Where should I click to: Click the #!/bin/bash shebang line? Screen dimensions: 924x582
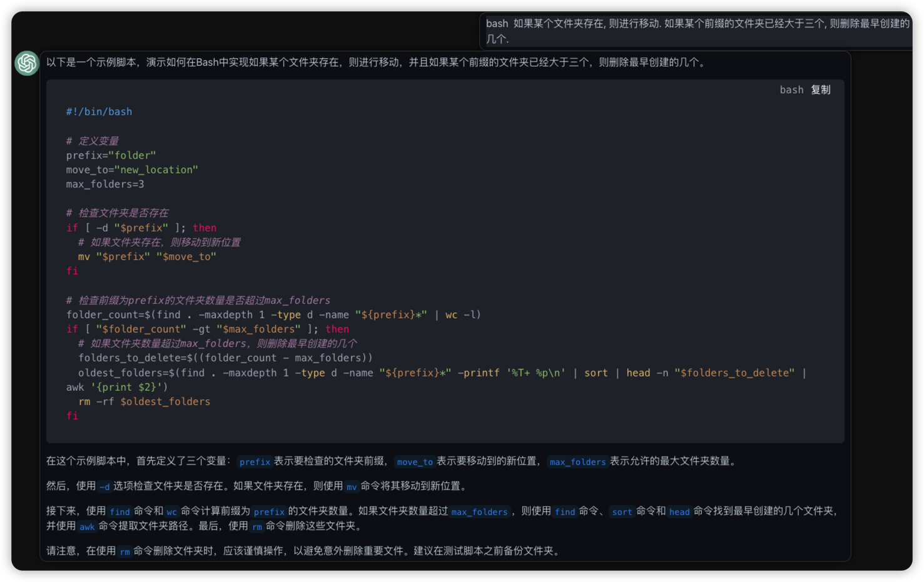tap(99, 112)
